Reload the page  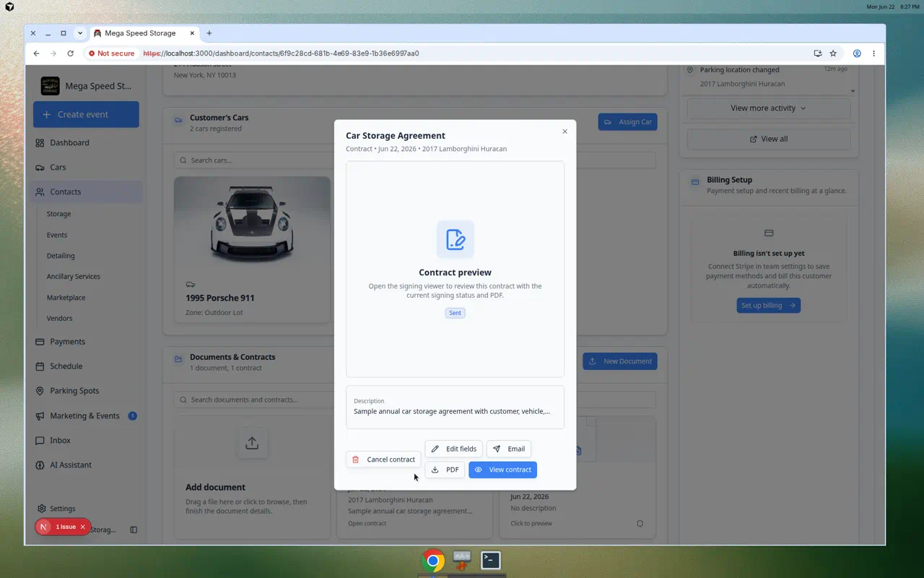70,53
